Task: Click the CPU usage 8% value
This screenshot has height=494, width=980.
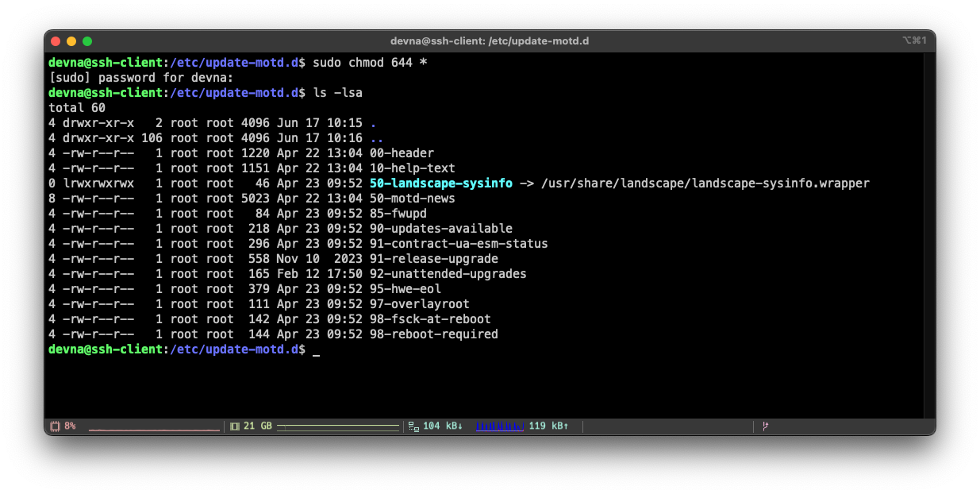Action: click(x=70, y=426)
